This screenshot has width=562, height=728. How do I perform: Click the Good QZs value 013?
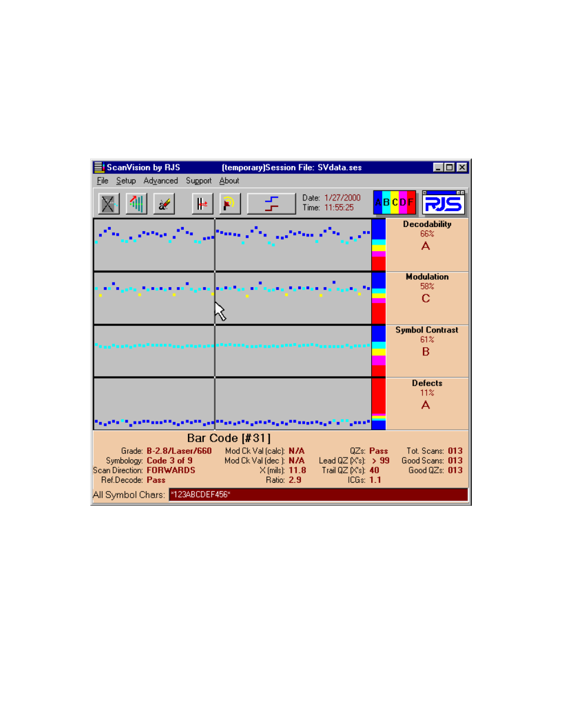[x=455, y=470]
